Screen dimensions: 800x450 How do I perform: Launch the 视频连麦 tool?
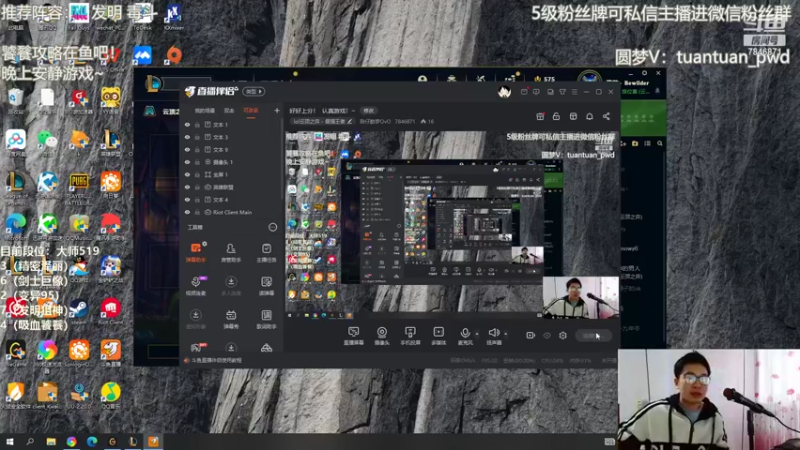tap(195, 286)
